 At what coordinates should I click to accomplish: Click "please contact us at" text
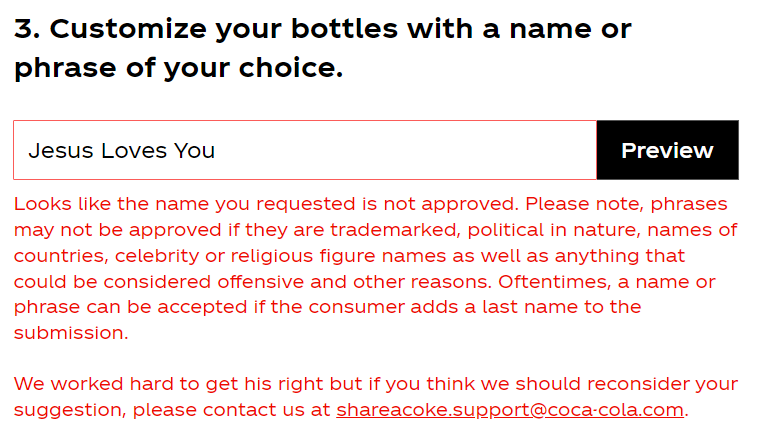pos(232,410)
